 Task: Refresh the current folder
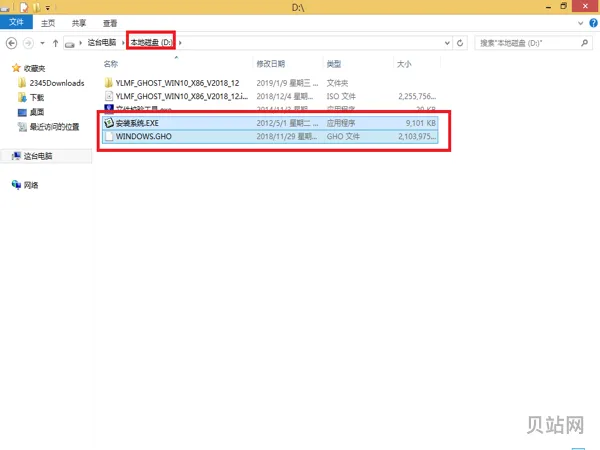point(460,43)
